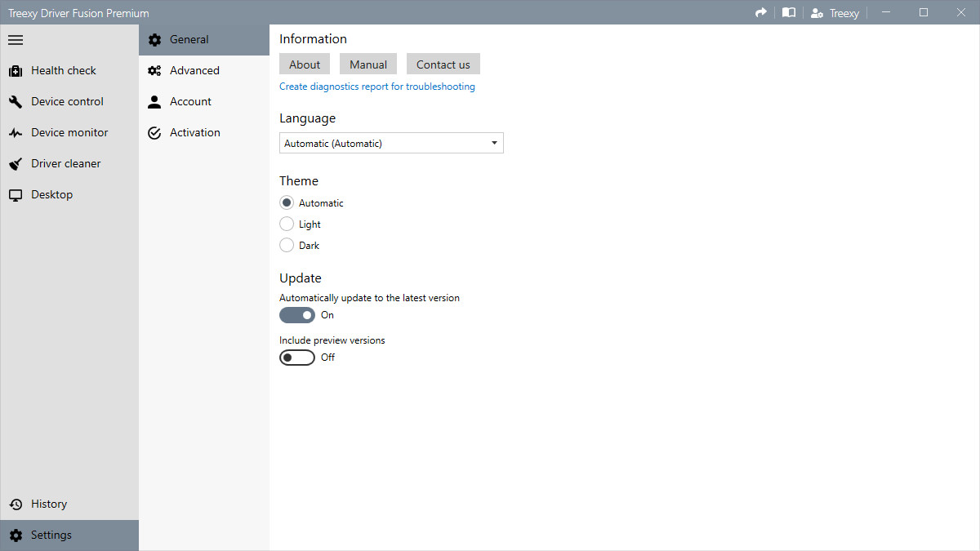Image resolution: width=980 pixels, height=551 pixels.
Task: Turn off automatic updates to latest version
Action: pos(297,314)
